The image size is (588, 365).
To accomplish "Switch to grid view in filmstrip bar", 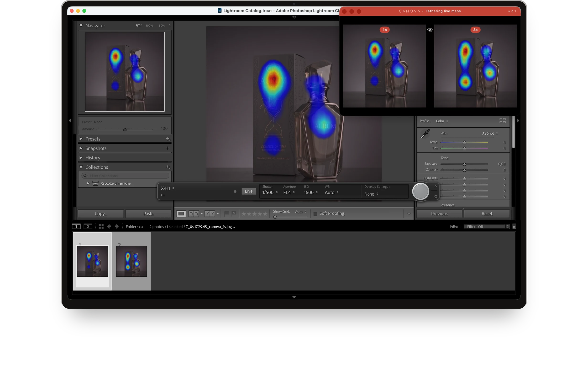I will (101, 226).
